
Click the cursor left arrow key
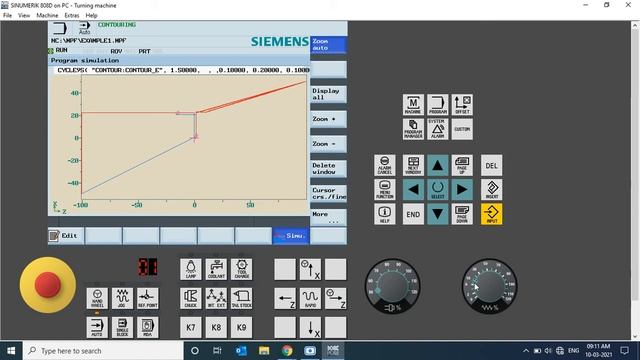[x=413, y=189]
